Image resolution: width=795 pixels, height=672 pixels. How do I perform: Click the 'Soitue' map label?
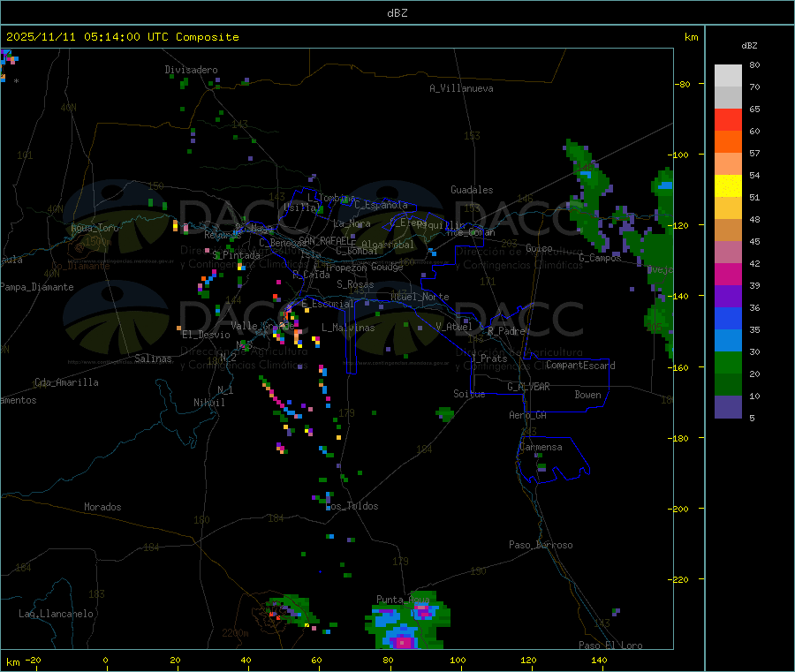pos(469,394)
